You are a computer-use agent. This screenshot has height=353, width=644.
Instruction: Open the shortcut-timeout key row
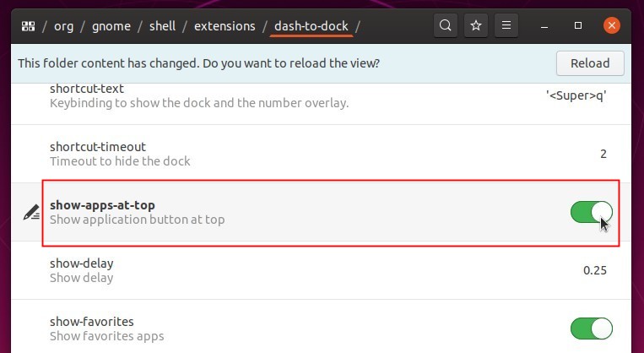coord(322,154)
